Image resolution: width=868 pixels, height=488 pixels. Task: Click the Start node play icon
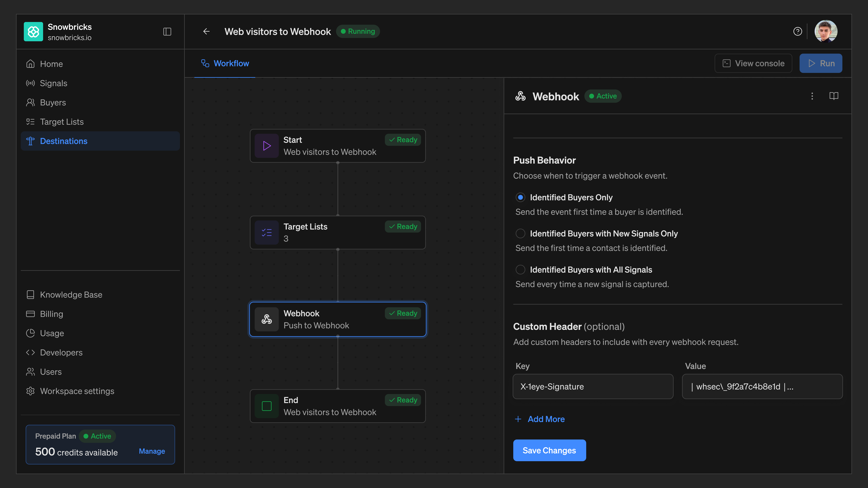(x=267, y=146)
